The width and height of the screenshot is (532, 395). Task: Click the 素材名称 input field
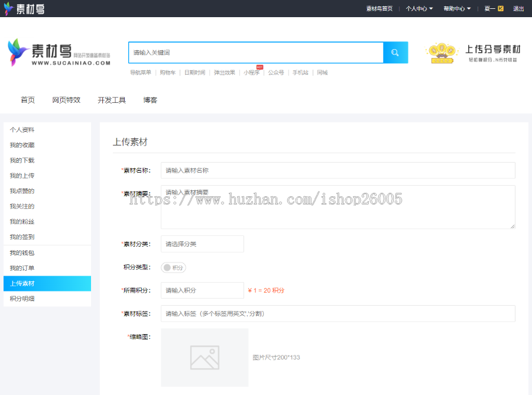(338, 170)
